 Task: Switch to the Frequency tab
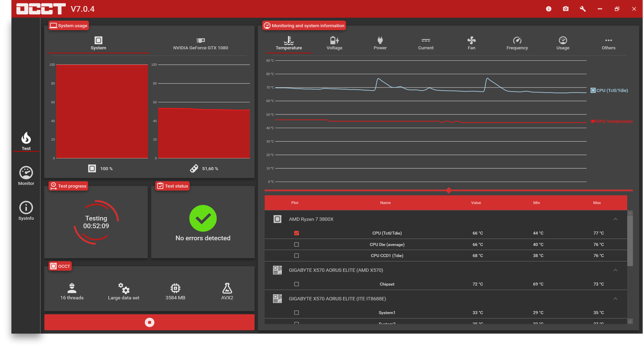tap(517, 43)
